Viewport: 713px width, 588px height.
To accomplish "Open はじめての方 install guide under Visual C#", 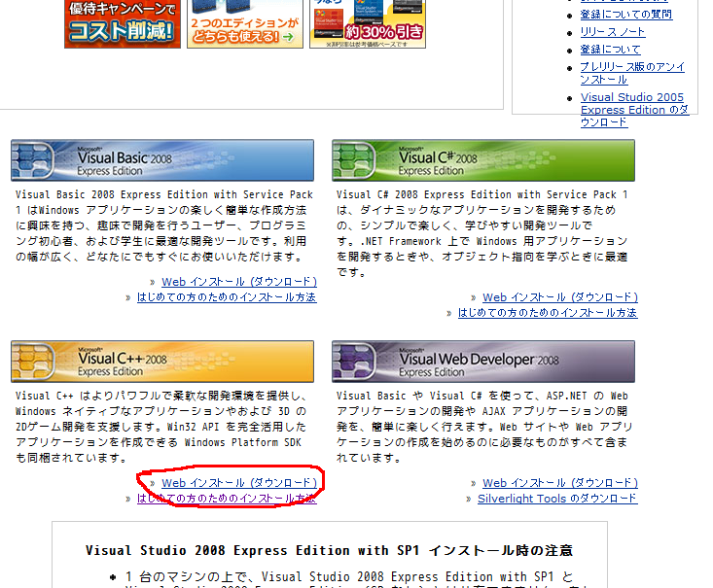I will [547, 313].
